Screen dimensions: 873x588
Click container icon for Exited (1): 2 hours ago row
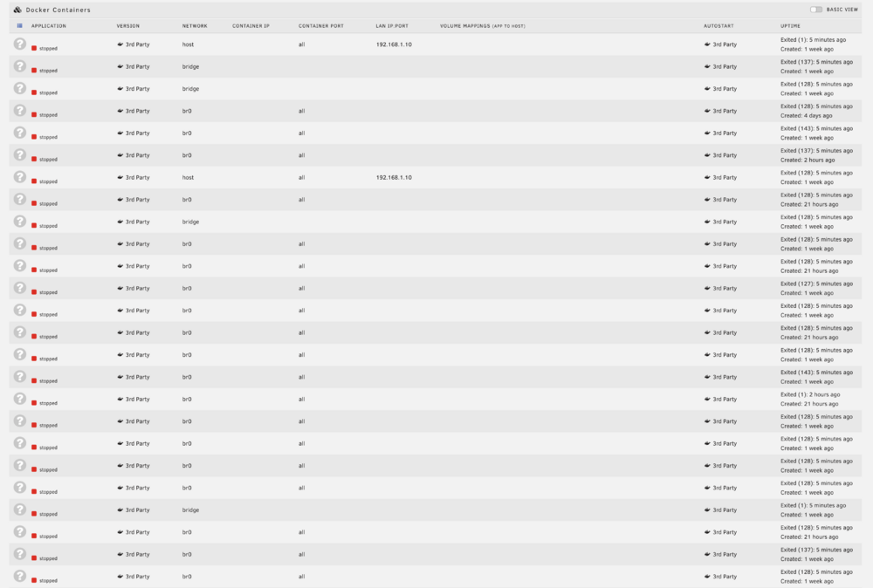20,399
